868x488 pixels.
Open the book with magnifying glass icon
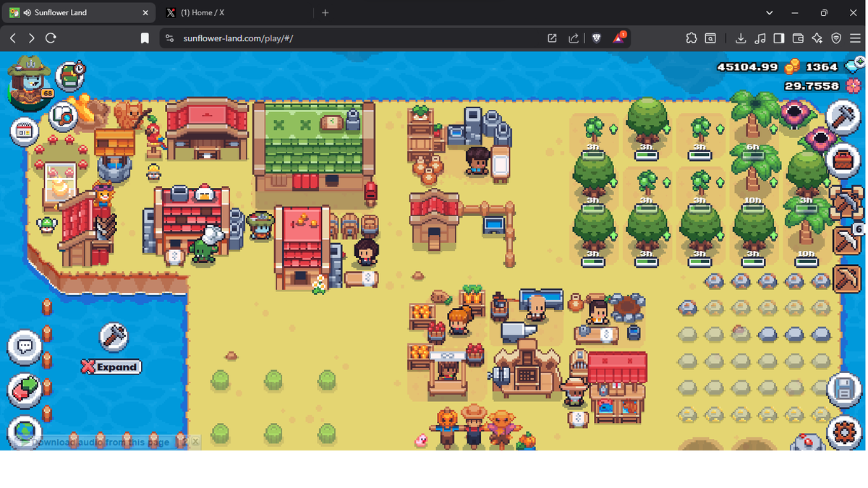[64, 116]
